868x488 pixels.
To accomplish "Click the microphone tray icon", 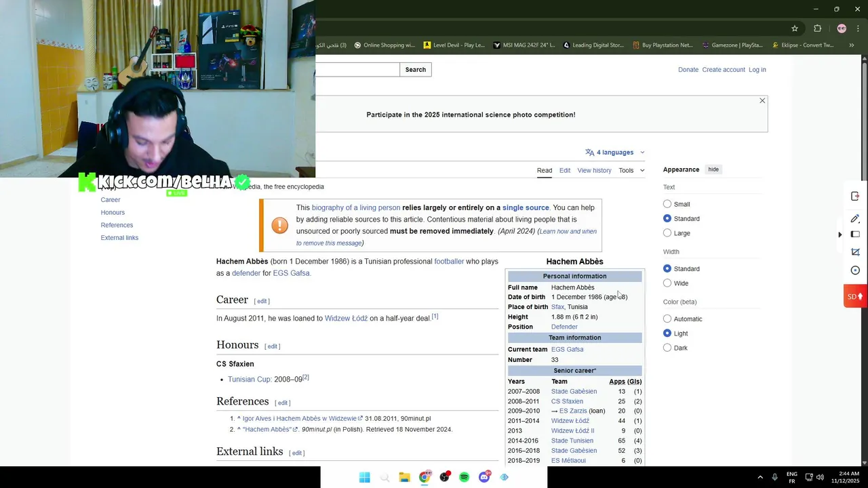I will point(774,477).
